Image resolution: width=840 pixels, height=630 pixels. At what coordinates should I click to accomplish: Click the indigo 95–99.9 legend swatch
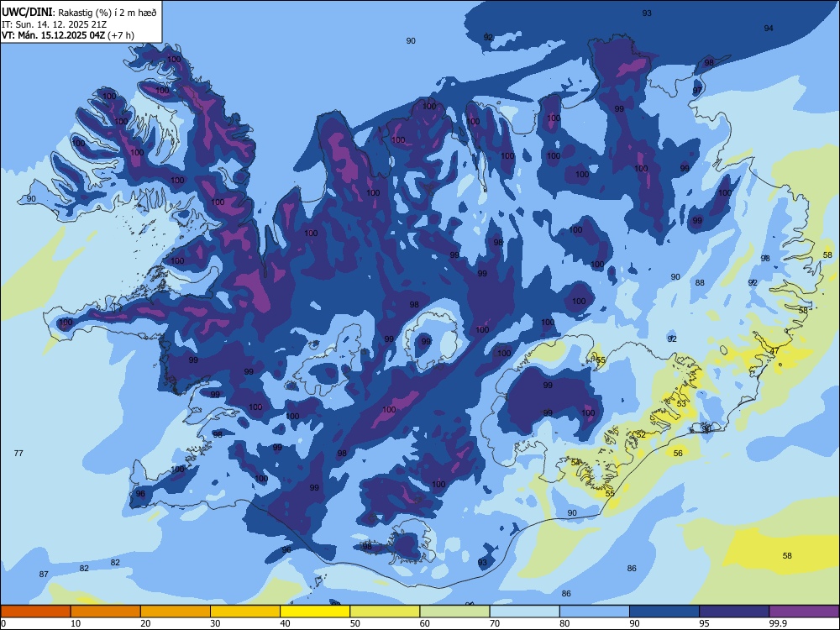(734, 612)
